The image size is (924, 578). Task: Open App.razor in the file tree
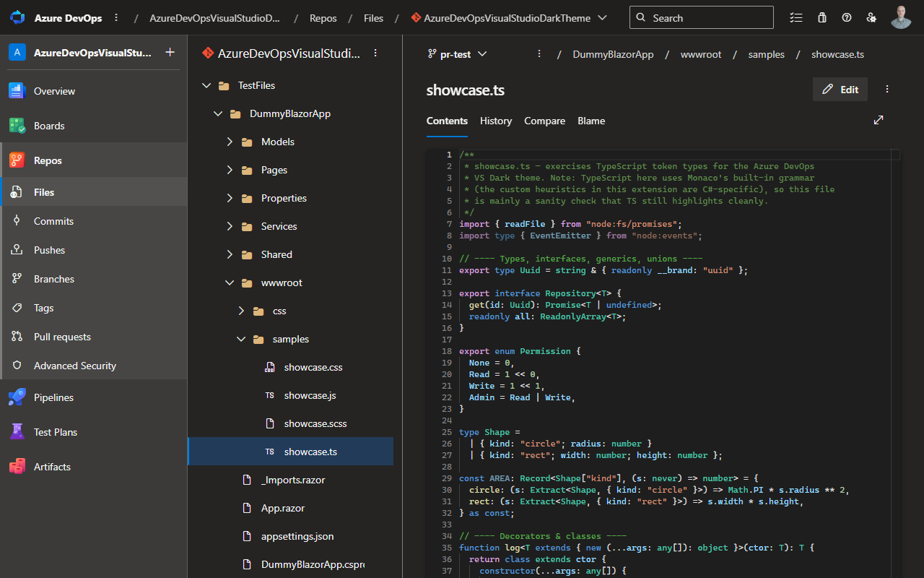click(291, 508)
